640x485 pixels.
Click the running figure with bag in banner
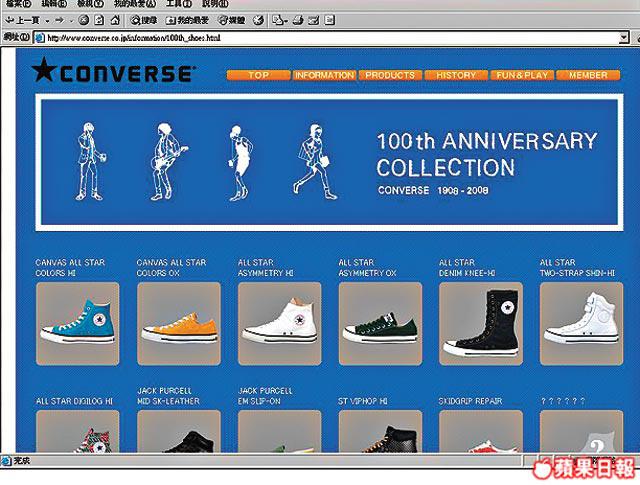pos(315,162)
